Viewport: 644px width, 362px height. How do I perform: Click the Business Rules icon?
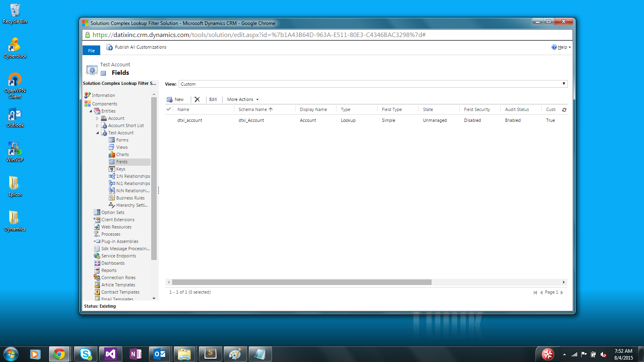coord(112,198)
